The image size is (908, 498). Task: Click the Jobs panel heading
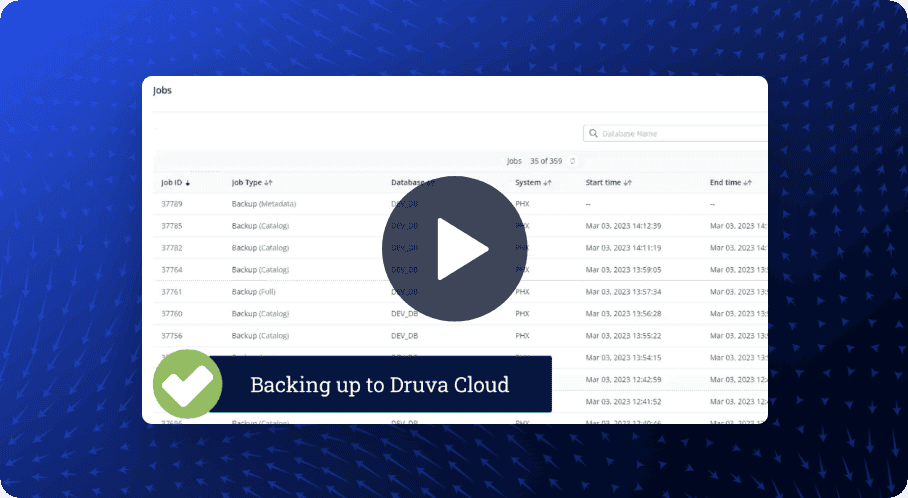coord(162,90)
